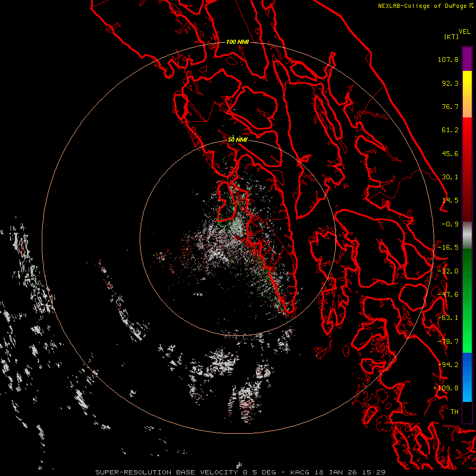Click the gray segment of velocity color bar
476x476 pixels.
pos(467,235)
